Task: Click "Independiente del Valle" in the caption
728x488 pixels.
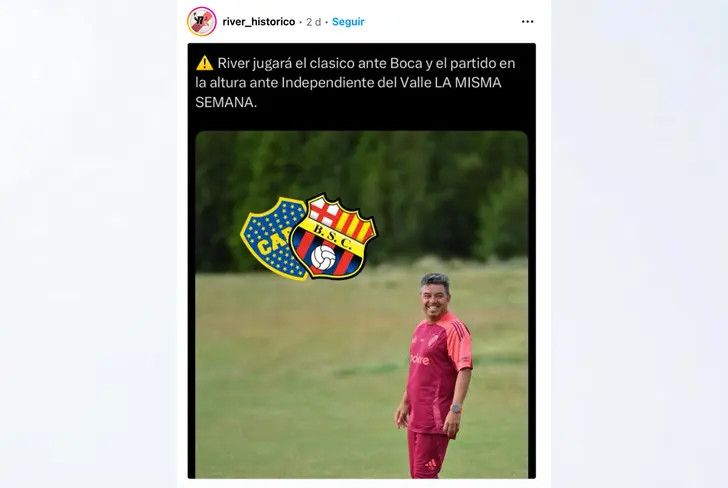Action: (356, 83)
